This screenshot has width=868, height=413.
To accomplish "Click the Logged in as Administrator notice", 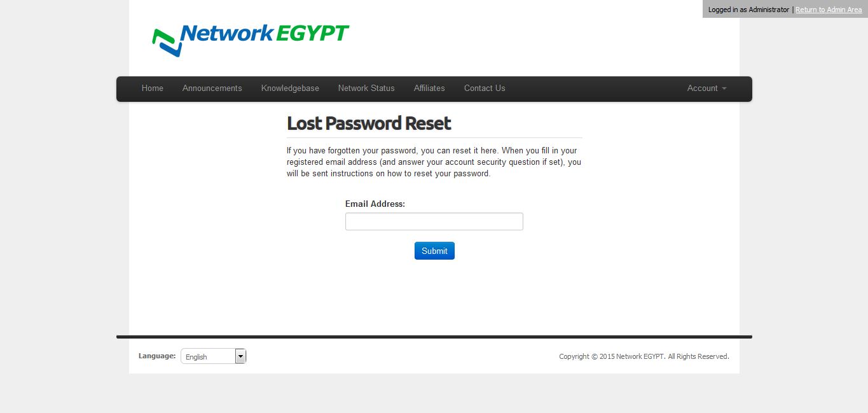I will click(x=748, y=10).
